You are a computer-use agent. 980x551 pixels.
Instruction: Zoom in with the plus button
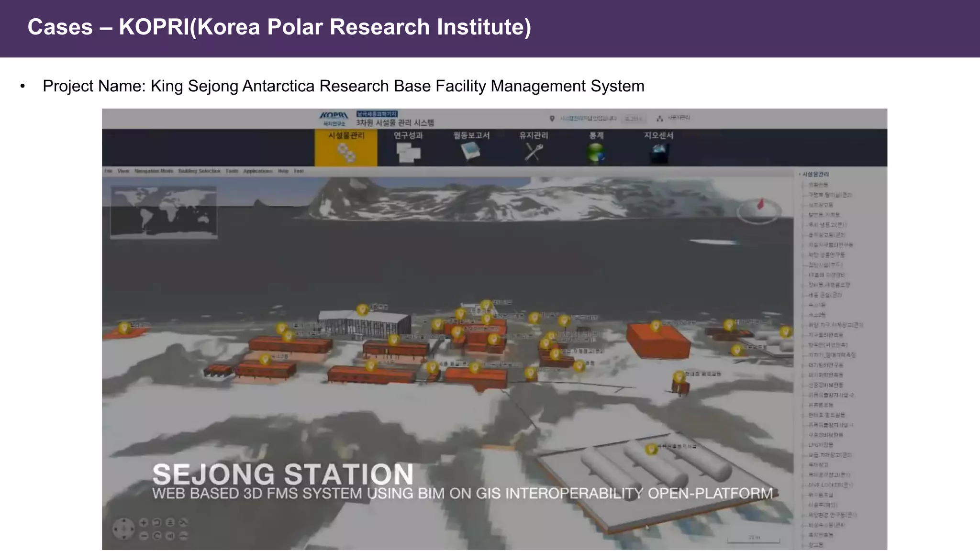[x=144, y=523]
